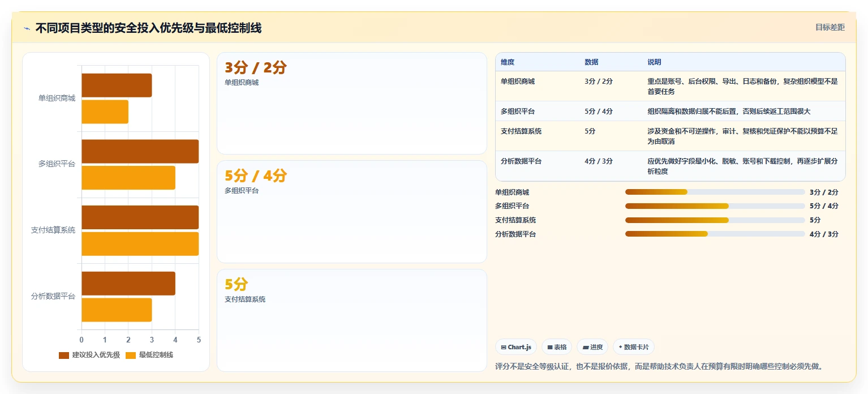Select the '5分 / 4分' card heading
The width and height of the screenshot is (868, 394).
tap(256, 176)
